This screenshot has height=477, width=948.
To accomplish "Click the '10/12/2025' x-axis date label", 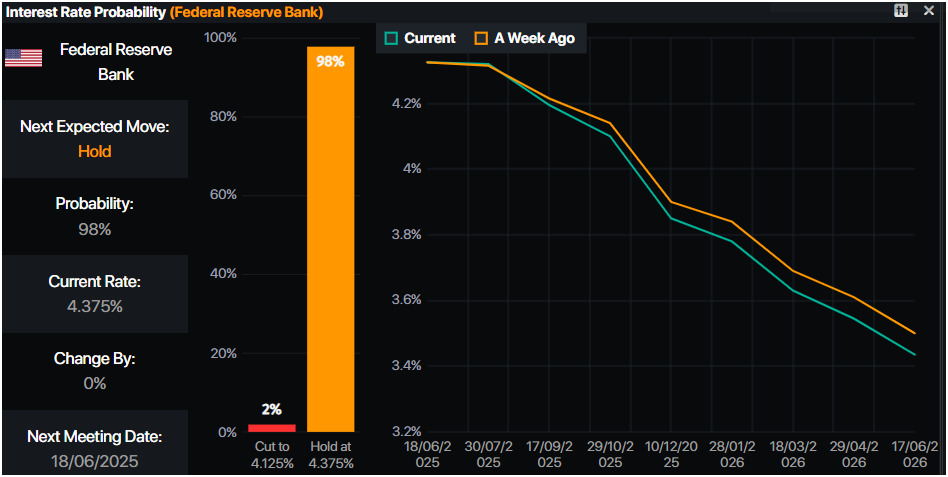I will (671, 455).
